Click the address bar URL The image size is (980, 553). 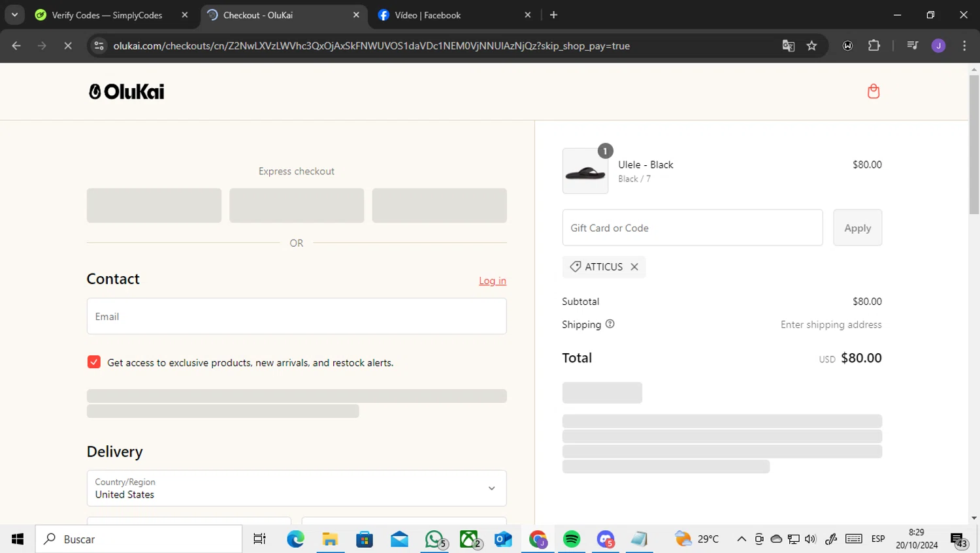point(371,46)
